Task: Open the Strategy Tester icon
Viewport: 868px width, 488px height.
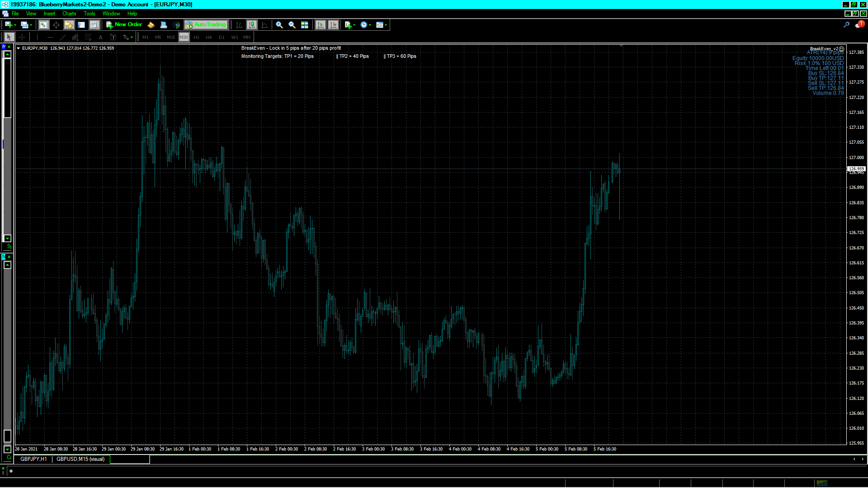Action: point(94,25)
